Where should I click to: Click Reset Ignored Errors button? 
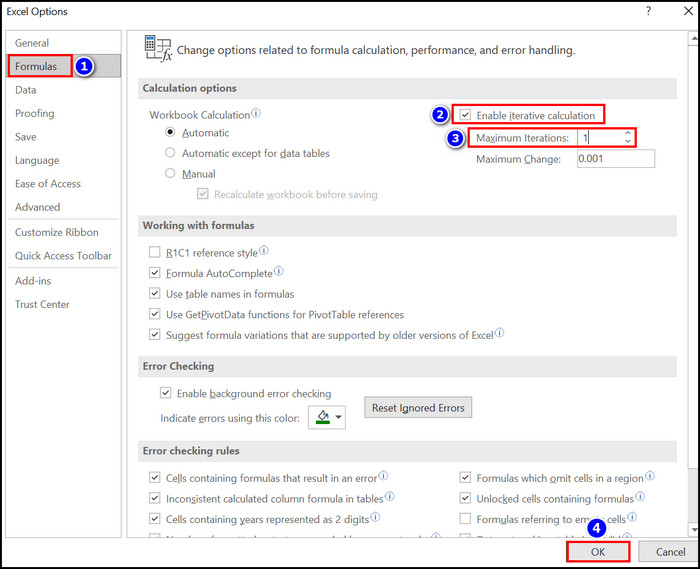418,407
